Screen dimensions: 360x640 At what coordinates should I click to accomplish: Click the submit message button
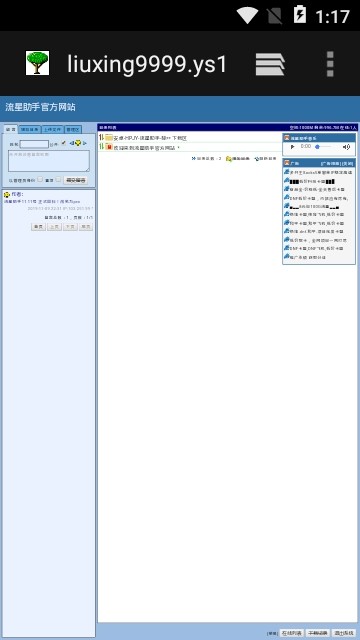(76, 180)
